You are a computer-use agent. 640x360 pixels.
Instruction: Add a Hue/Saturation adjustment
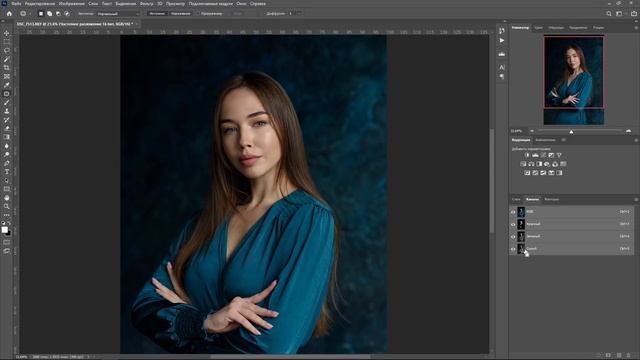click(x=523, y=164)
